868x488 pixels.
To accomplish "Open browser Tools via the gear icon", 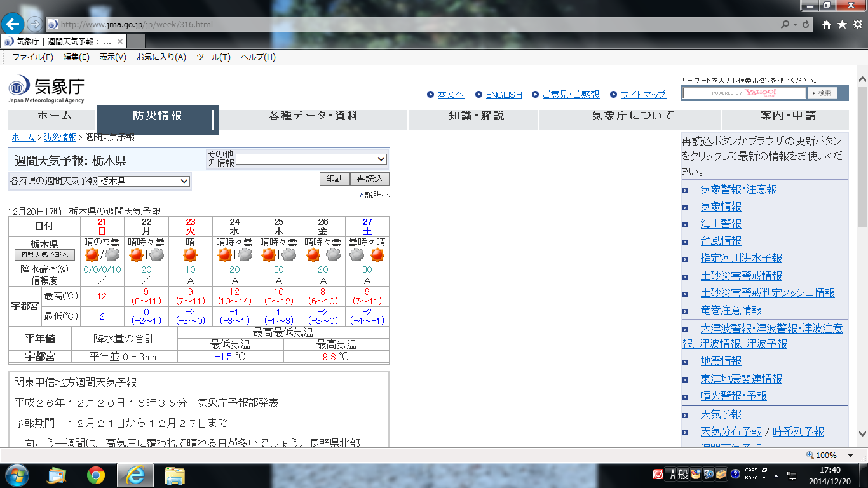I will pos(857,24).
